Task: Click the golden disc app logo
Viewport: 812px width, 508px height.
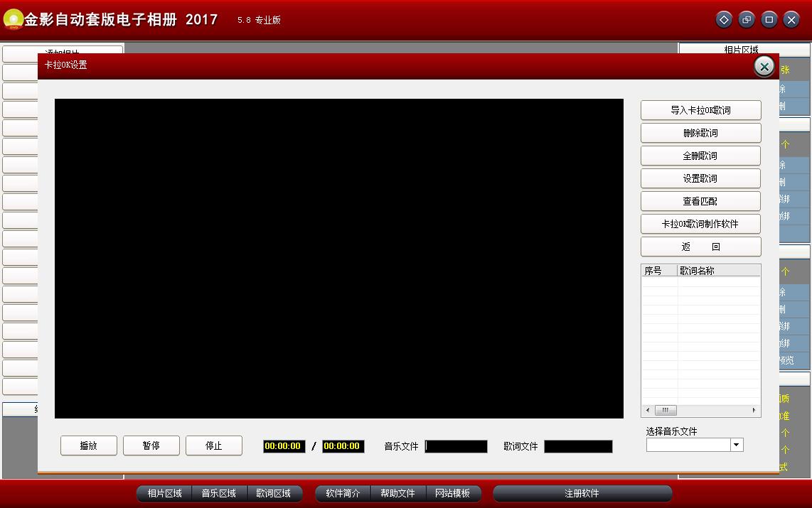Action: click(x=13, y=20)
